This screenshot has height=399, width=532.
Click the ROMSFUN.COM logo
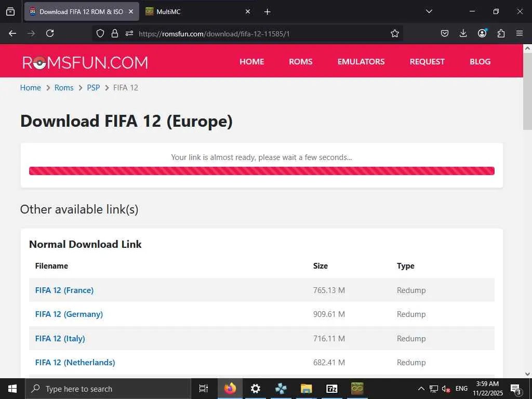pyautogui.click(x=85, y=62)
